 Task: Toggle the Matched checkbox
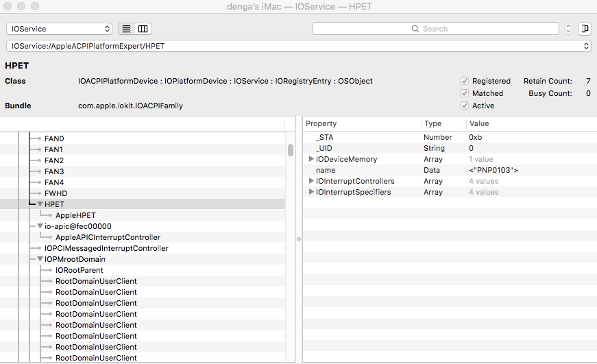pos(465,93)
